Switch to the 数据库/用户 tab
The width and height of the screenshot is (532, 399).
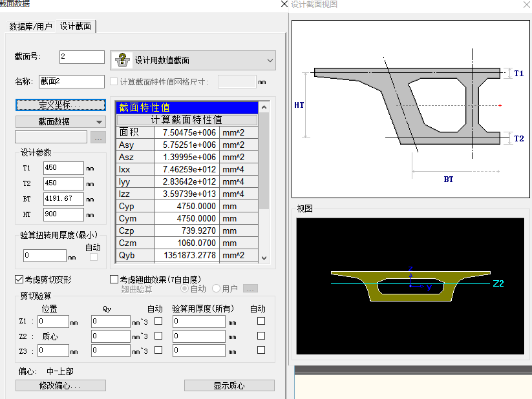coord(30,26)
